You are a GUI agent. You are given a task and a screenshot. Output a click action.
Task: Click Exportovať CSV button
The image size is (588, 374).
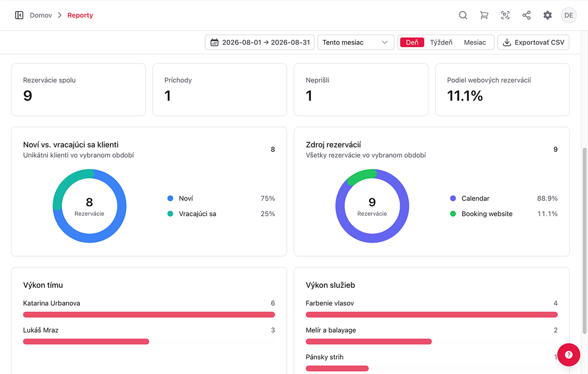pyautogui.click(x=533, y=42)
